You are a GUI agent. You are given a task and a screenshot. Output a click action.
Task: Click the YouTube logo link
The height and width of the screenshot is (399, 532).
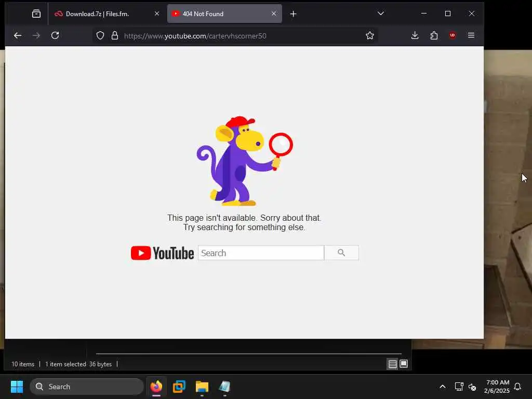pyautogui.click(x=162, y=253)
